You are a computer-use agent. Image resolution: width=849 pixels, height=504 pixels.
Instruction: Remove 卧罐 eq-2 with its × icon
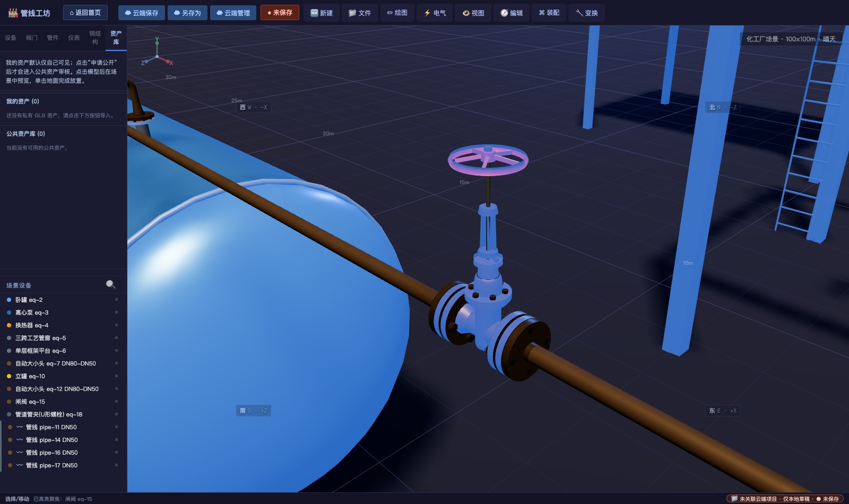click(116, 300)
